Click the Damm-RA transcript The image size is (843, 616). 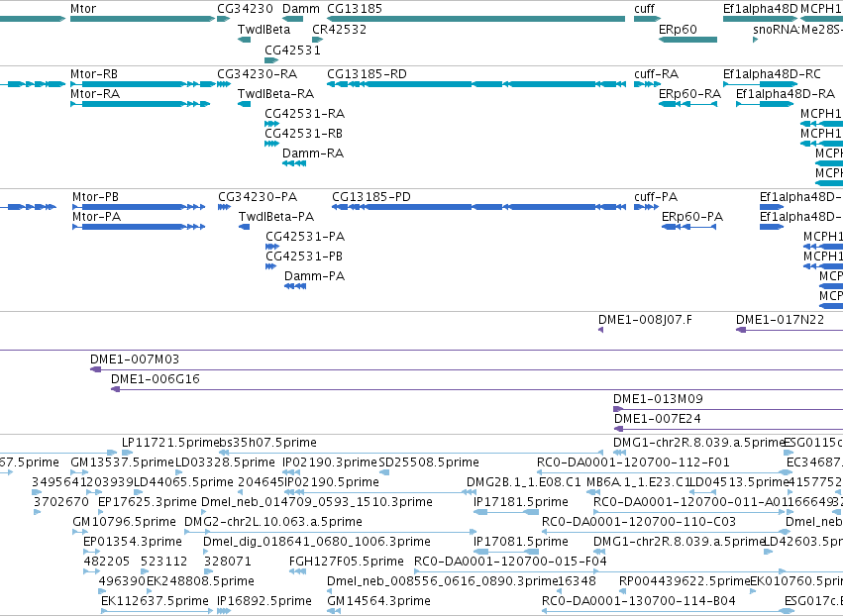[x=294, y=163]
